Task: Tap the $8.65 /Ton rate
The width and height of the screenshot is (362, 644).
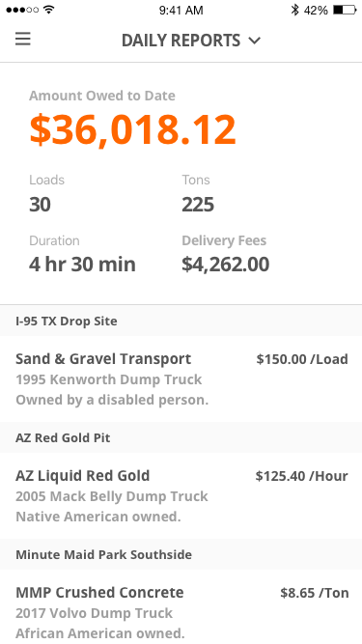Action: tap(315, 593)
